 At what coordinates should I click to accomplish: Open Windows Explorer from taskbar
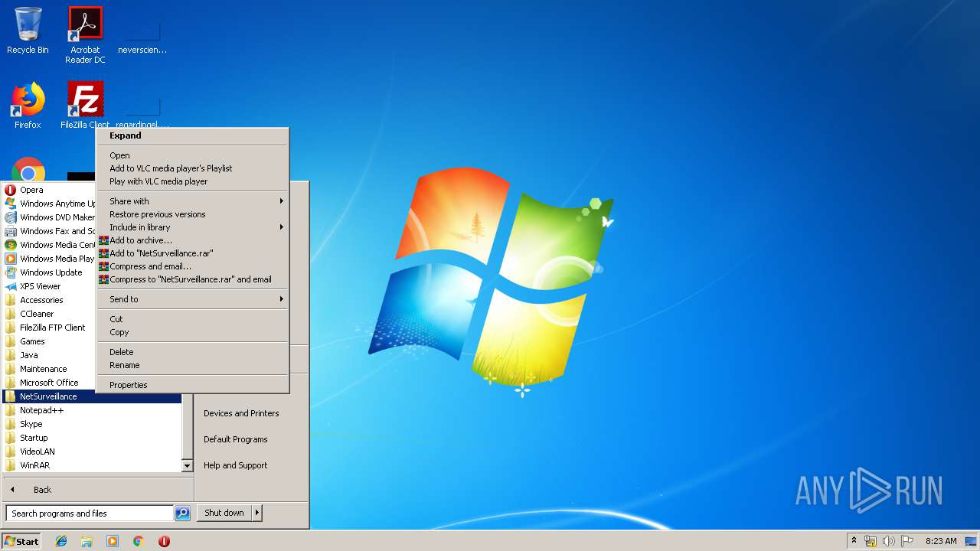tap(87, 541)
